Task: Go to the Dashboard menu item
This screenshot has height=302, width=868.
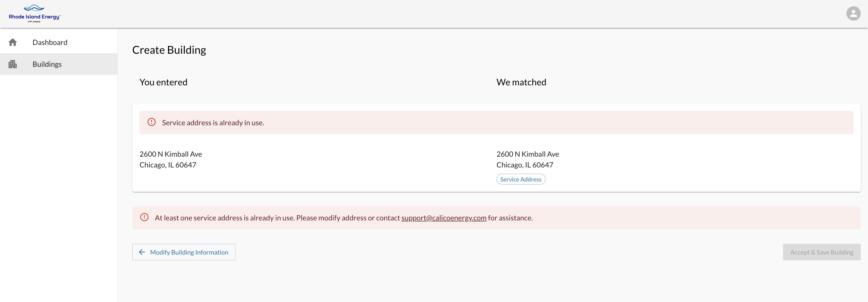Action: pyautogui.click(x=50, y=42)
